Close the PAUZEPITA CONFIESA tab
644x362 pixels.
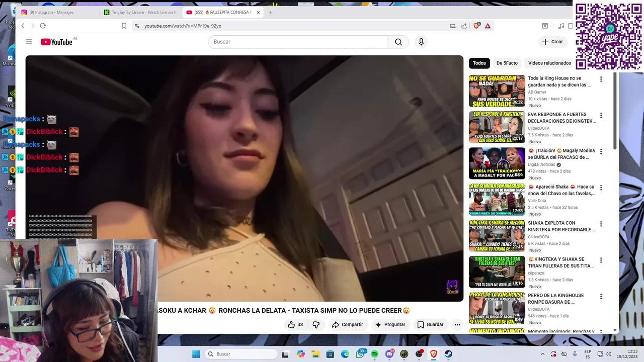click(258, 12)
